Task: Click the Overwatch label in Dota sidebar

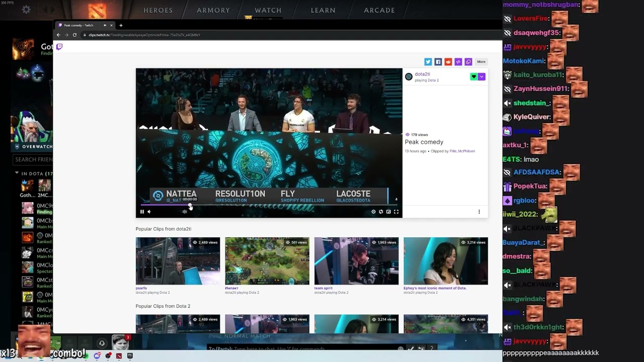Action: [37, 147]
